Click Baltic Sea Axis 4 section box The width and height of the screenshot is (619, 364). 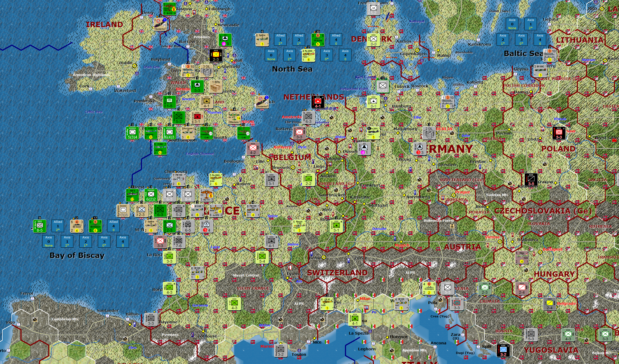540,40
